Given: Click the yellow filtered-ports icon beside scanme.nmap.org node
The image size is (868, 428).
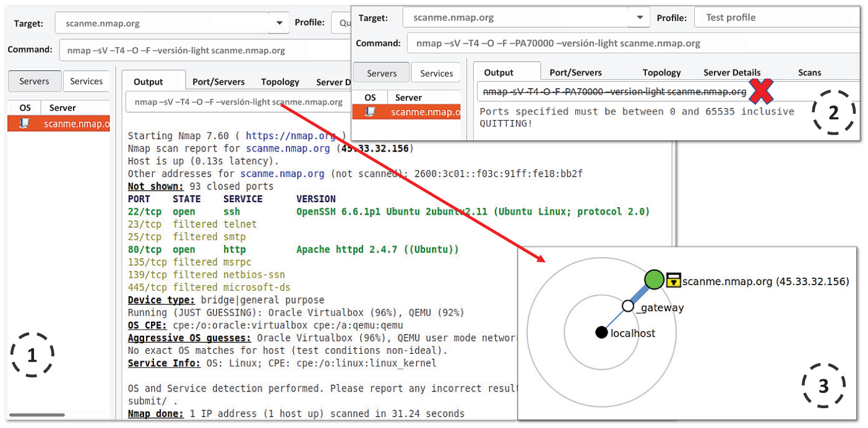Looking at the screenshot, I should pos(673,280).
